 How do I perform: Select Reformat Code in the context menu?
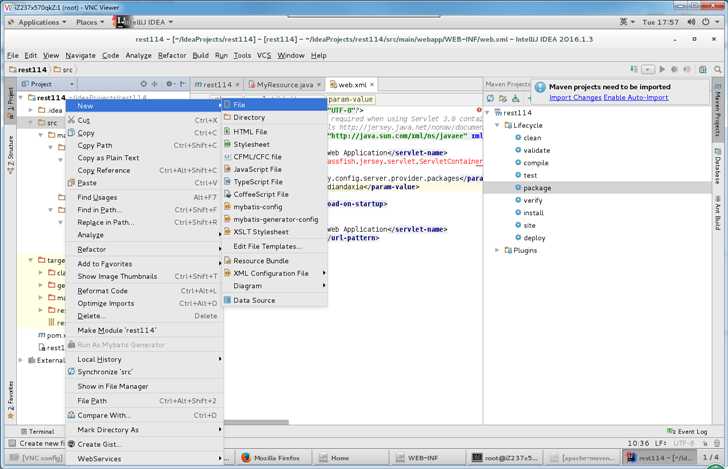[144, 291]
